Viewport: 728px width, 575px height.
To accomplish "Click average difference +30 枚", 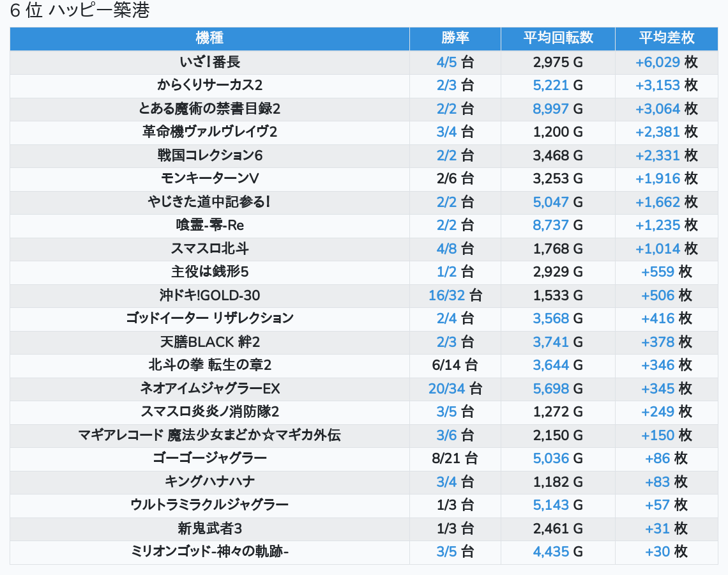I will tap(666, 552).
